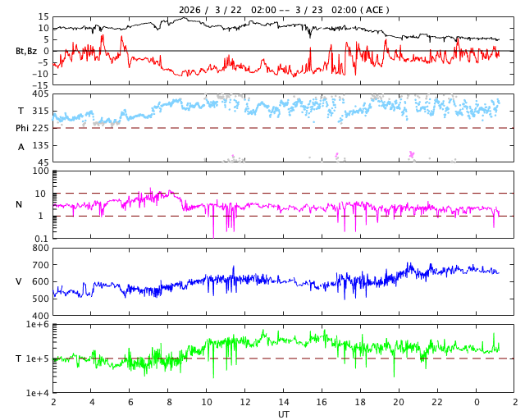Click the 20 hour tick on UT axis

399,402
